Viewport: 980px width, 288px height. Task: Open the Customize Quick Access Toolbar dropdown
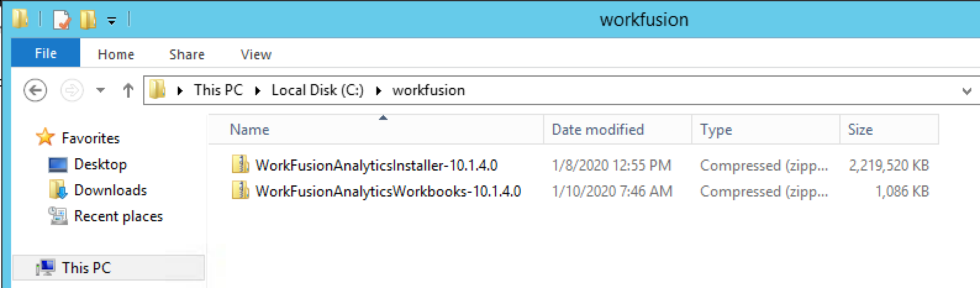(x=112, y=21)
